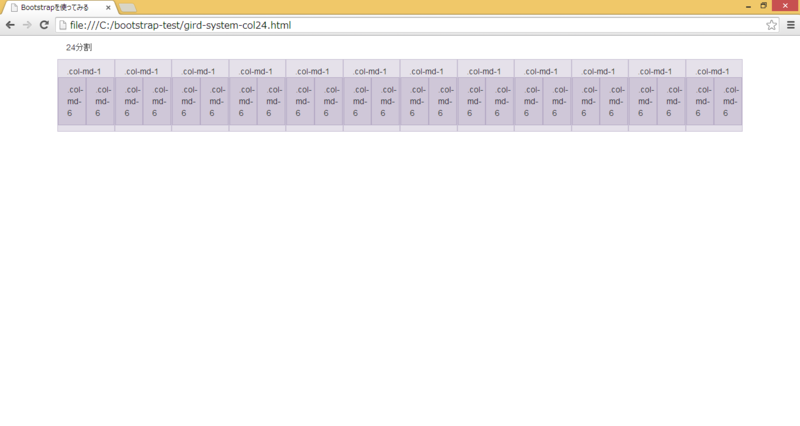This screenshot has width=800, height=426.
Task: Select the Bootstrap tab
Action: [59, 8]
